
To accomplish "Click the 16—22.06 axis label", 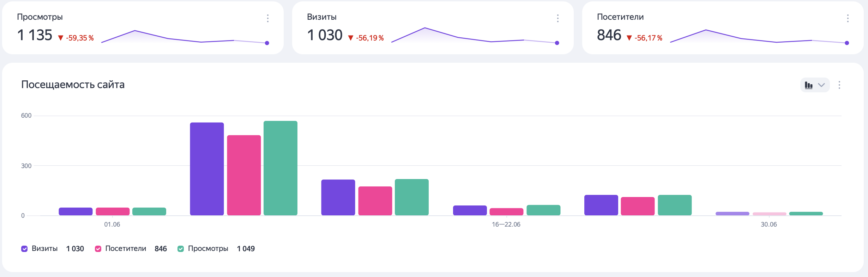I will click(x=506, y=224).
